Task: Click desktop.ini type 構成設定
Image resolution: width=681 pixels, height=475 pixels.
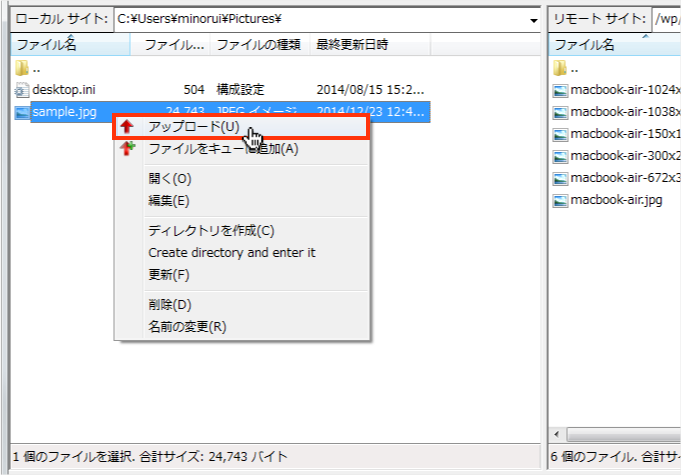Action: click(x=241, y=90)
